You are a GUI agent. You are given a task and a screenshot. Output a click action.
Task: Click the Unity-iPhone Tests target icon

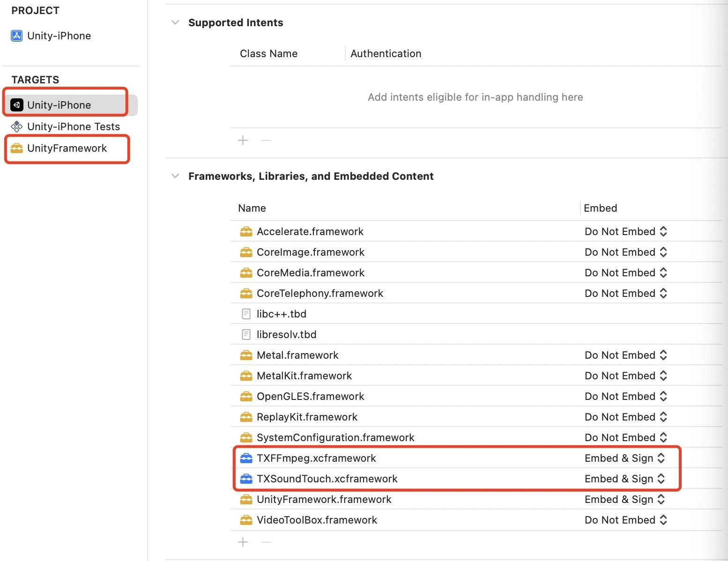[17, 126]
